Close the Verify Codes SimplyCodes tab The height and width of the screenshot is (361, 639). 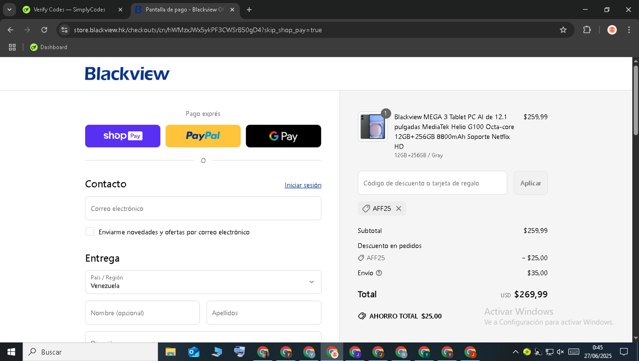[120, 9]
